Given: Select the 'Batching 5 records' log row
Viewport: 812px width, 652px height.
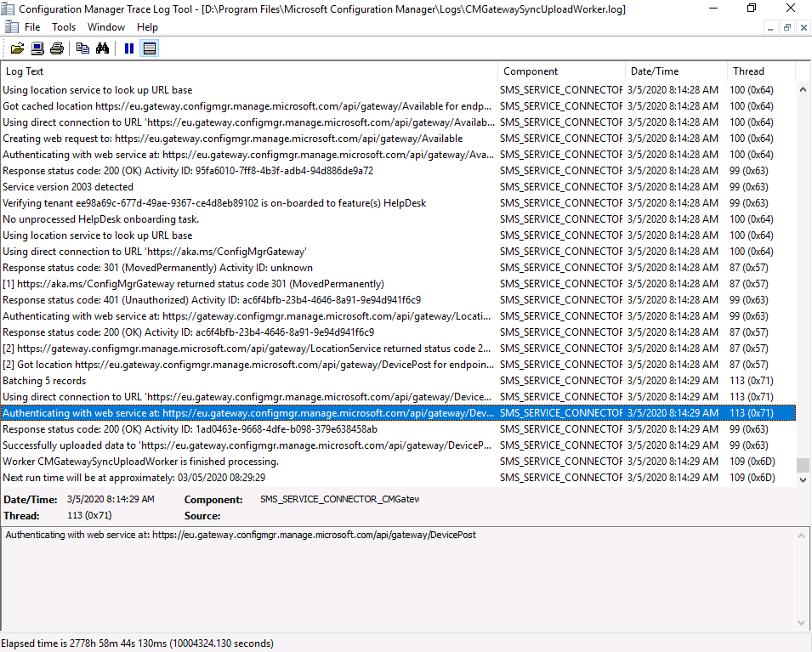Looking at the screenshot, I should [398, 381].
